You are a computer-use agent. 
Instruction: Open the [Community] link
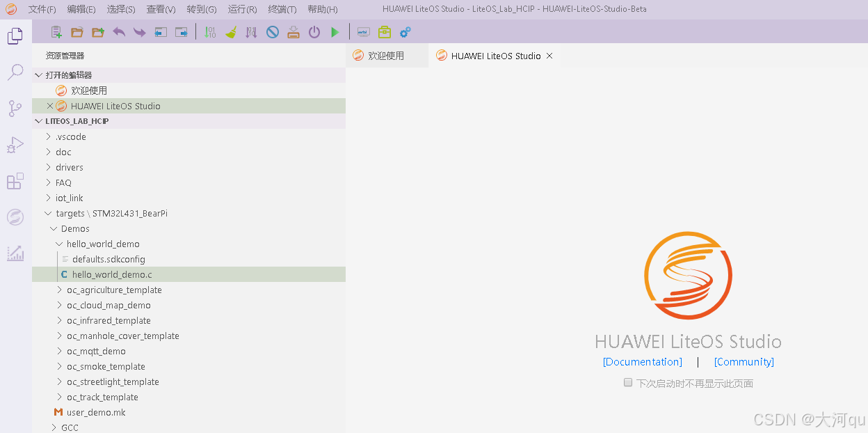pyautogui.click(x=744, y=362)
